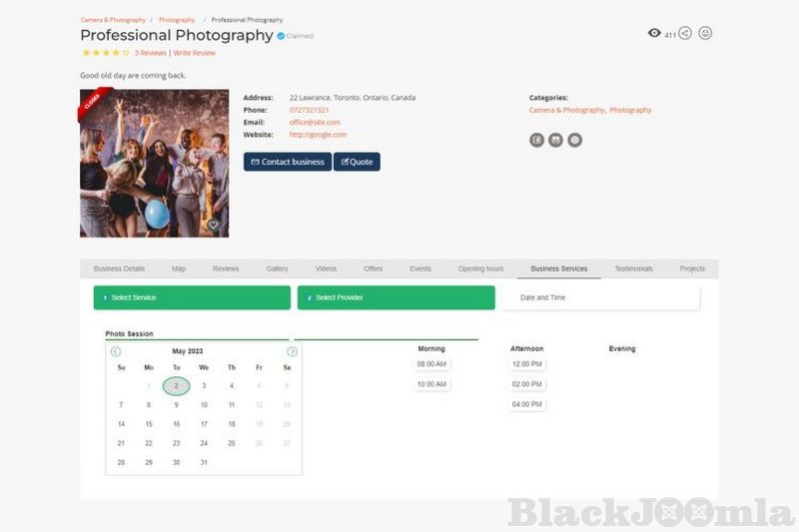The height and width of the screenshot is (532, 799).
Task: Go to next month in calendar
Action: click(292, 351)
